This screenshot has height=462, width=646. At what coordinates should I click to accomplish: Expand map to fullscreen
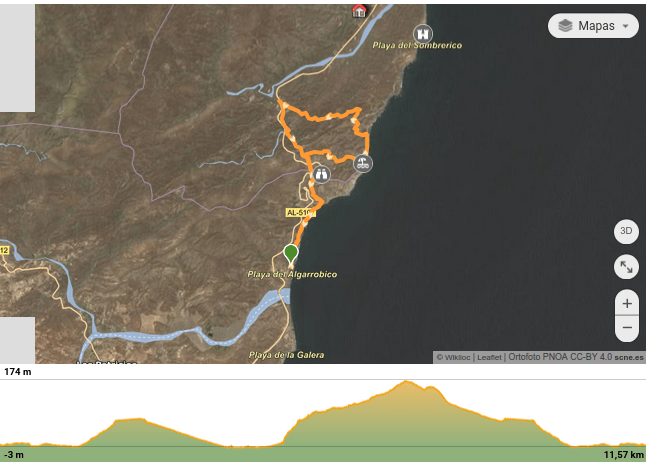pyautogui.click(x=626, y=267)
